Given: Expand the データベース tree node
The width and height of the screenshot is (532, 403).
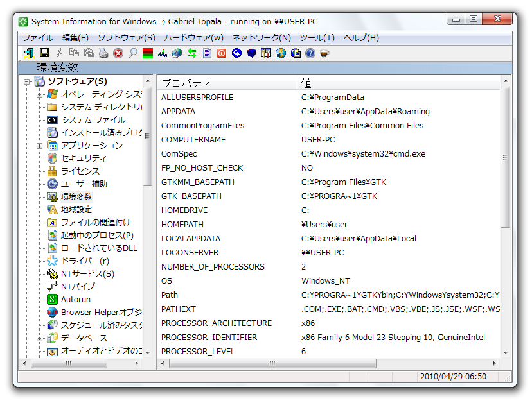Looking at the screenshot, I should tap(39, 338).
